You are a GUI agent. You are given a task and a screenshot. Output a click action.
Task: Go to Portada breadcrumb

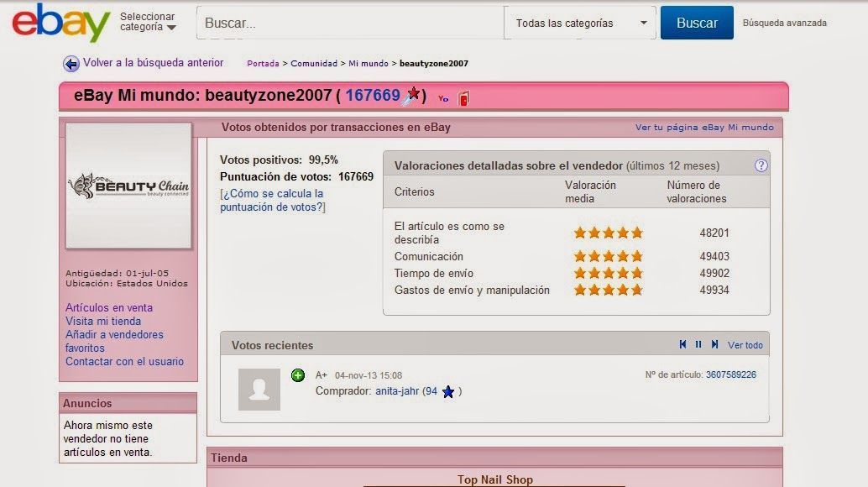(x=263, y=64)
